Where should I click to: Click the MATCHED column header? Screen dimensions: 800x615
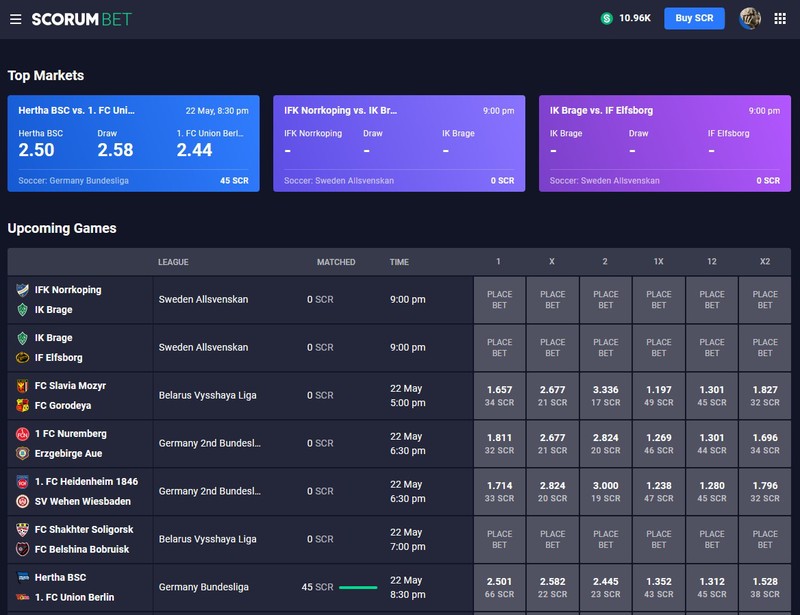[x=336, y=262]
